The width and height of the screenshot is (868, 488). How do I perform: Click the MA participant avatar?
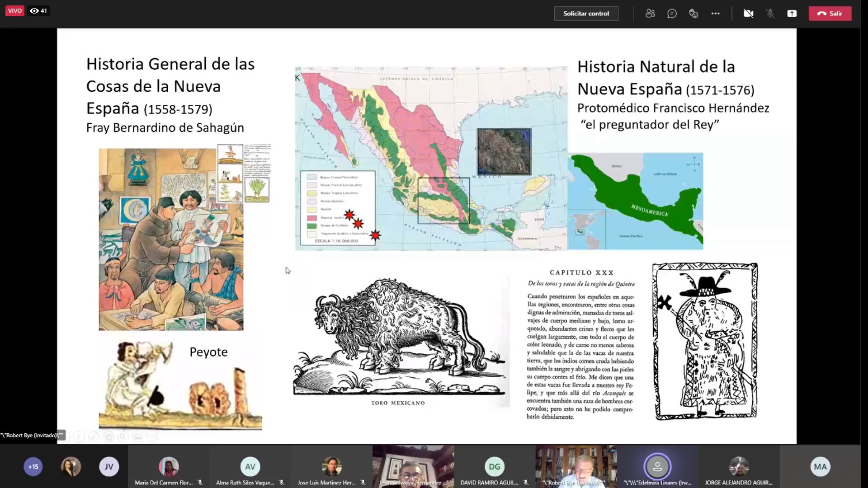(820, 467)
